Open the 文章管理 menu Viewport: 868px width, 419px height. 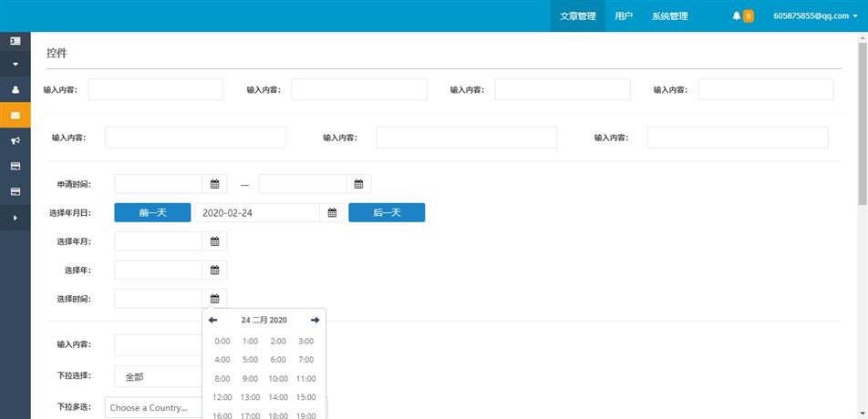tap(577, 16)
